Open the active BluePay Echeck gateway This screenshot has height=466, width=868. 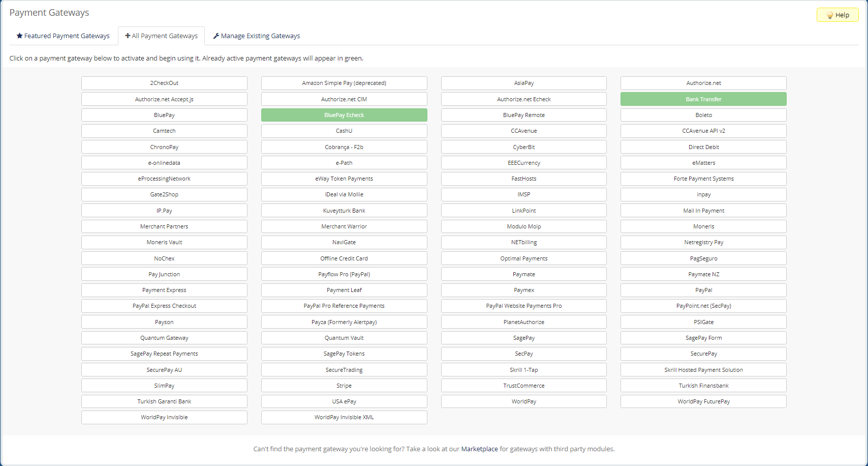click(x=344, y=115)
